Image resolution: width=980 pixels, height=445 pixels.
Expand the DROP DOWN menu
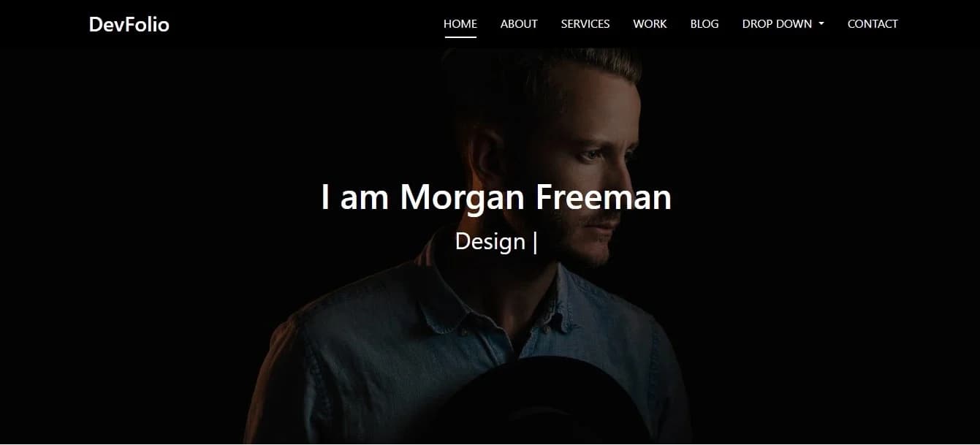pyautogui.click(x=783, y=24)
